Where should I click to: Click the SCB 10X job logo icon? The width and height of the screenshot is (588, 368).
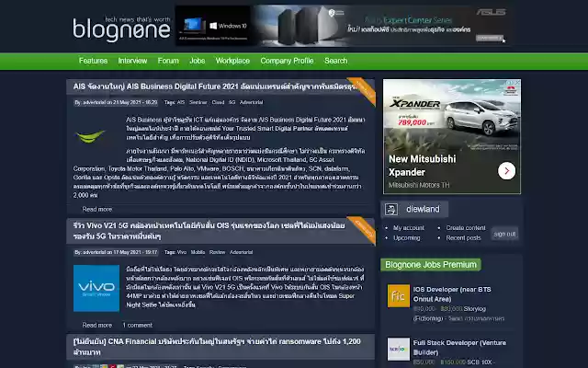click(399, 350)
